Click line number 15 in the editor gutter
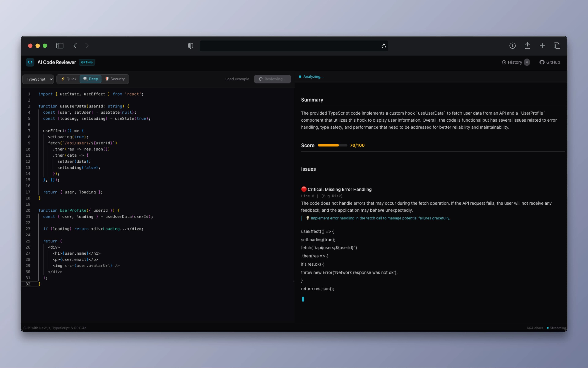This screenshot has height=368, width=588. point(28,180)
